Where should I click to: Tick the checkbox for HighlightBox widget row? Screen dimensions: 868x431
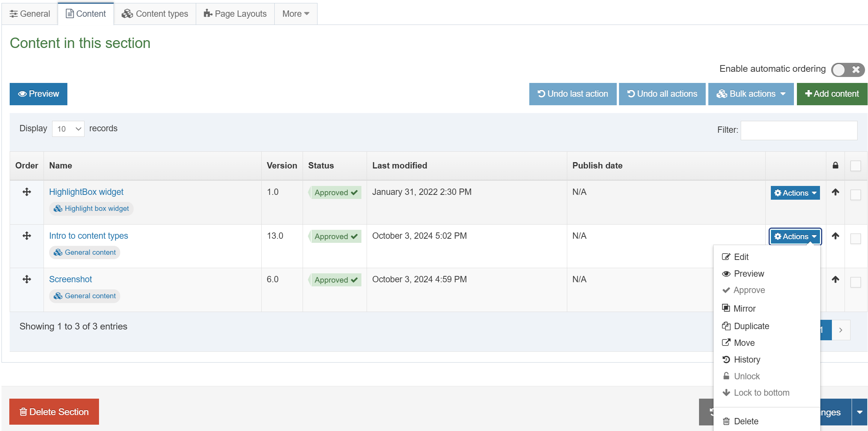pos(855,195)
